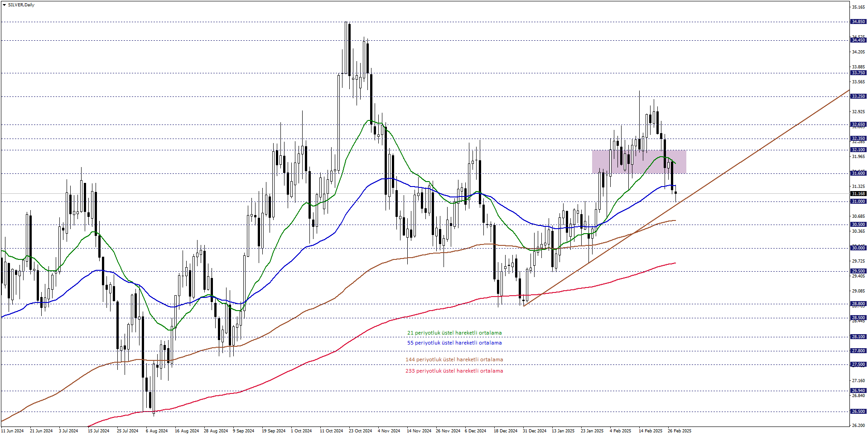The image size is (868, 436).
Task: Click the 6 Aug 2024 date label
Action: pos(157,431)
